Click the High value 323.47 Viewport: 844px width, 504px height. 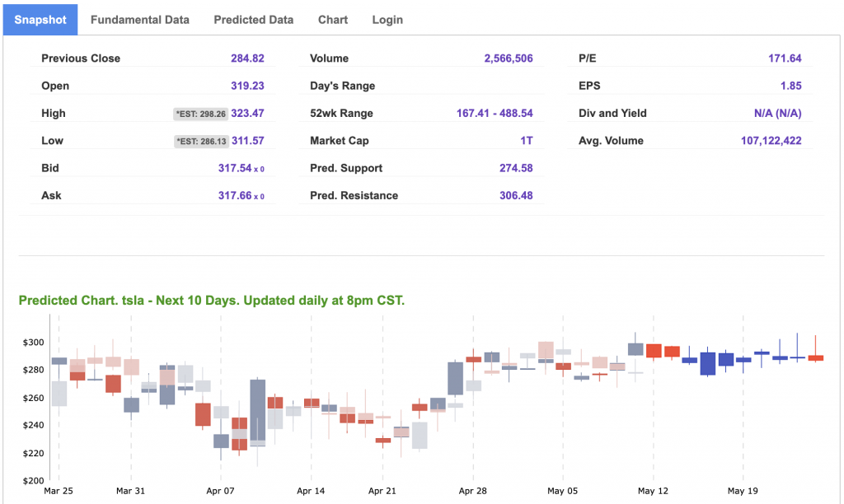247,113
